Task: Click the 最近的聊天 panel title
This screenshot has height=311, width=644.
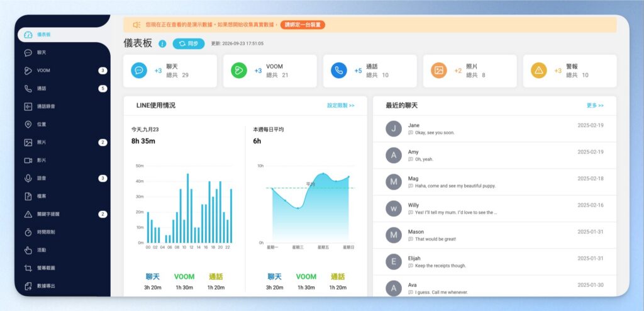Action: 402,105
